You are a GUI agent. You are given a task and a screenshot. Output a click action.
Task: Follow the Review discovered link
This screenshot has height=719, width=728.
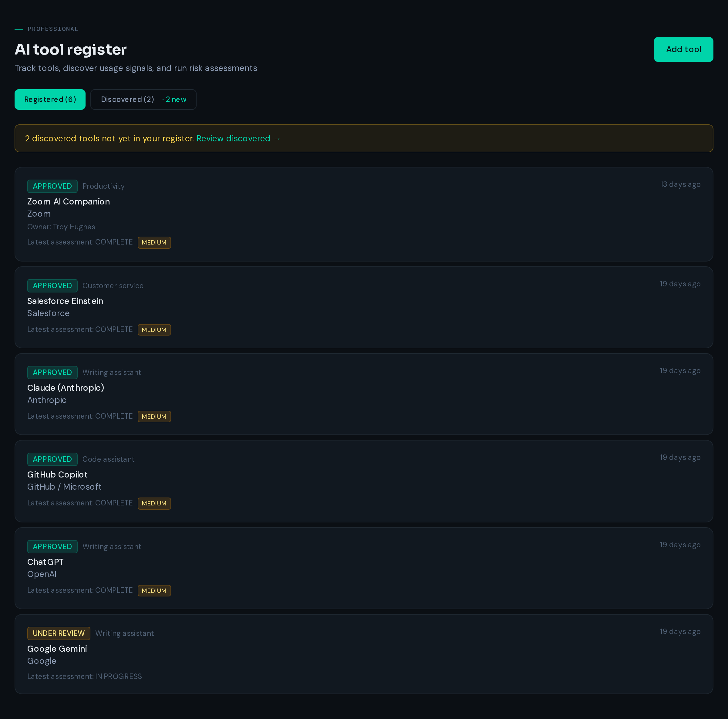pos(238,138)
